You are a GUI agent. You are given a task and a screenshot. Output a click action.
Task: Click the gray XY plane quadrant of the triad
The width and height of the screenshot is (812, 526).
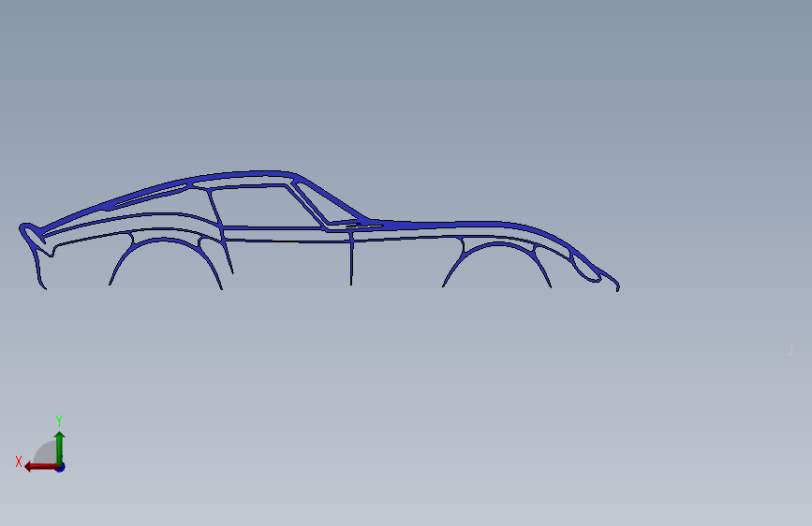point(47,454)
